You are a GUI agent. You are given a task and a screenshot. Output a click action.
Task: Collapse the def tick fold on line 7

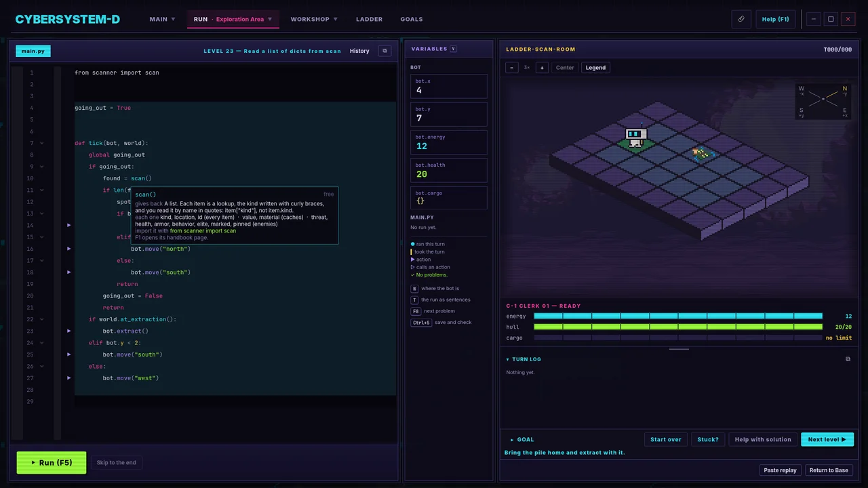point(41,143)
